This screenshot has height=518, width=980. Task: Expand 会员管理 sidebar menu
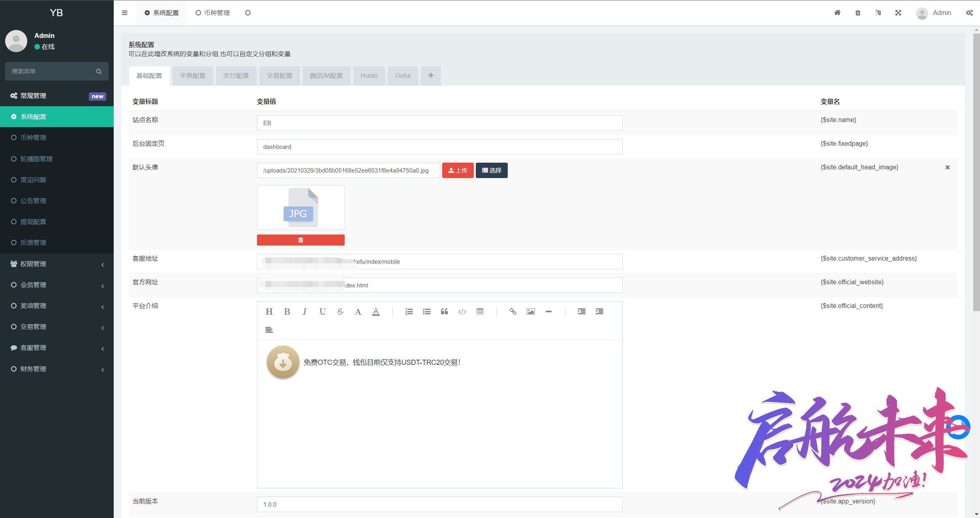pyautogui.click(x=57, y=285)
